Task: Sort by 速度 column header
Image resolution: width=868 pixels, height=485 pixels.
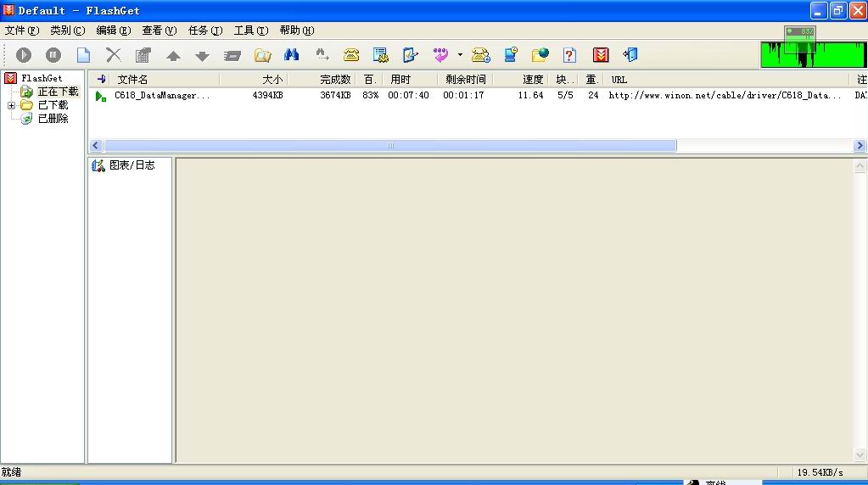Action: (x=520, y=80)
